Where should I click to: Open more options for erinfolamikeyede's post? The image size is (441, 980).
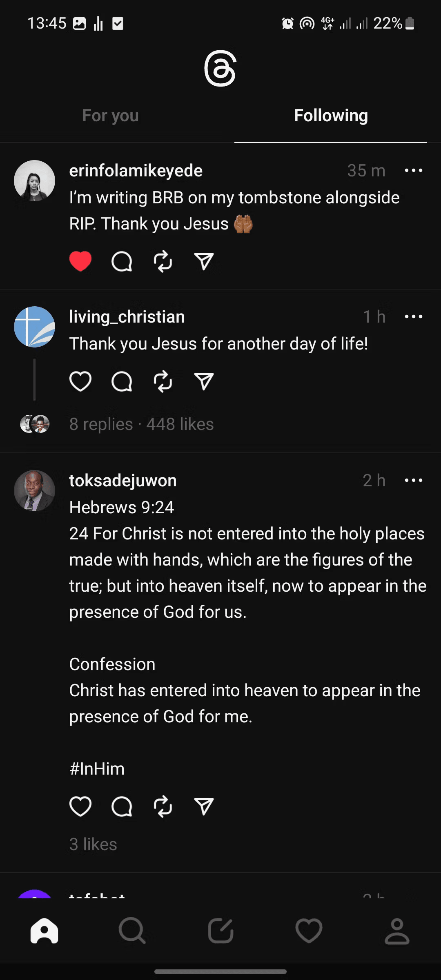point(413,170)
